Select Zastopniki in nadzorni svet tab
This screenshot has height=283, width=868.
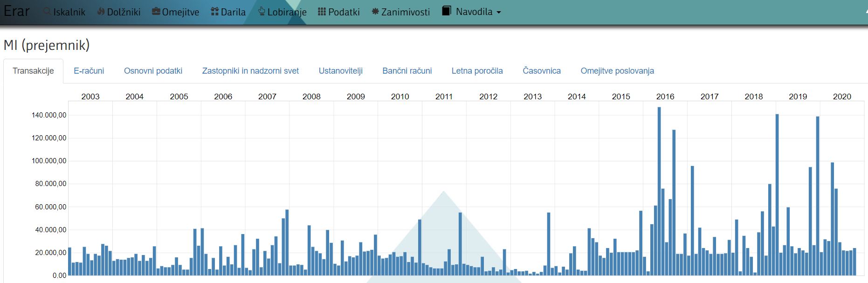[250, 71]
